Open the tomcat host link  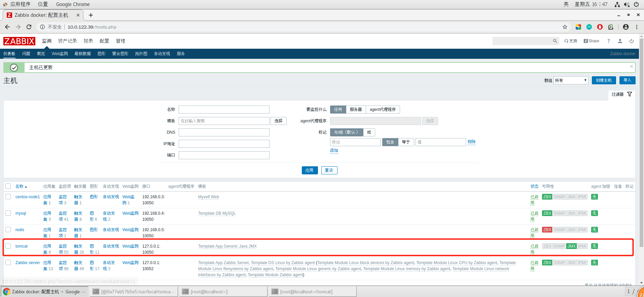coord(22,246)
